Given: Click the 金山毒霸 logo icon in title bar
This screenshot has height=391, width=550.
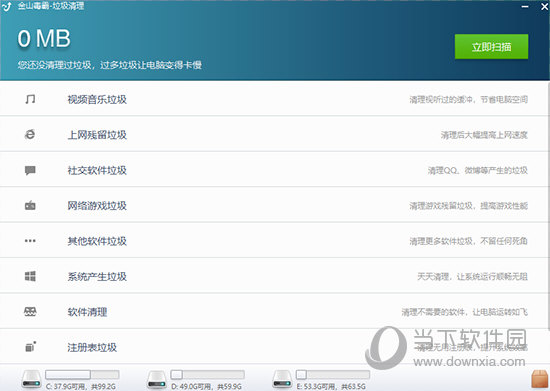Looking at the screenshot, I should (7, 6).
